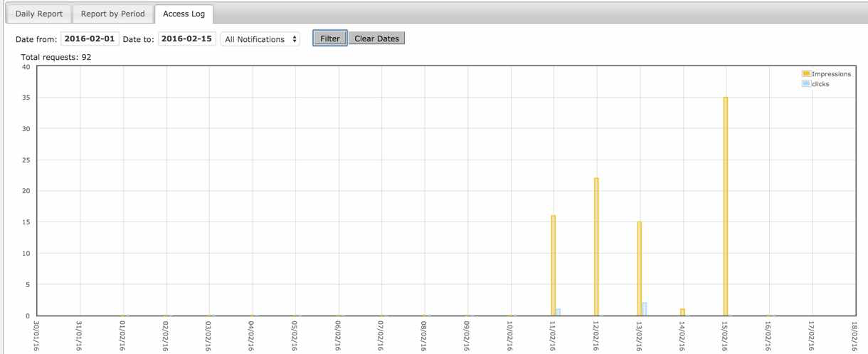
Task: Click the blue clicks bar on 11/02/16
Action: (x=559, y=312)
